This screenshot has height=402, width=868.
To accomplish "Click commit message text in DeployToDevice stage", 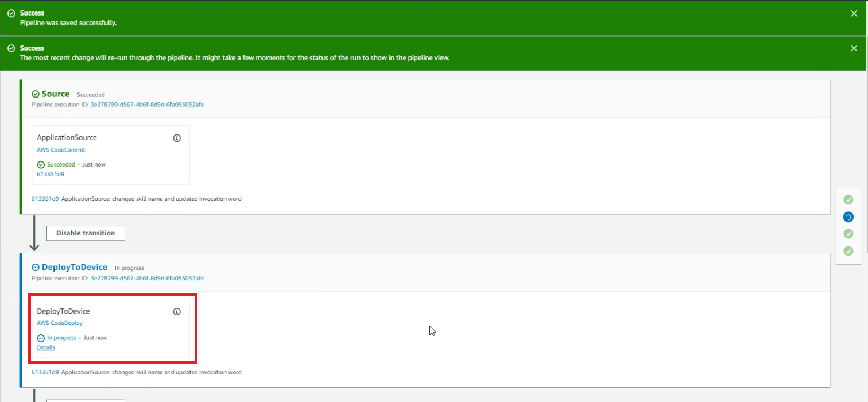I will click(x=152, y=372).
